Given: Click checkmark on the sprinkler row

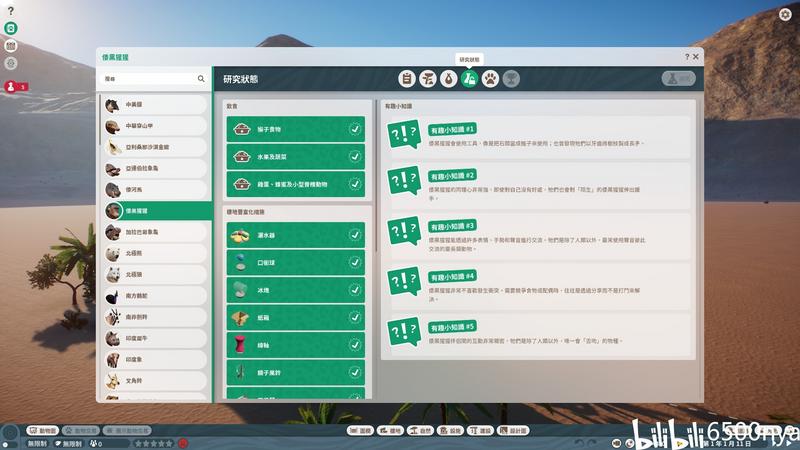Looking at the screenshot, I should pyautogui.click(x=355, y=235).
